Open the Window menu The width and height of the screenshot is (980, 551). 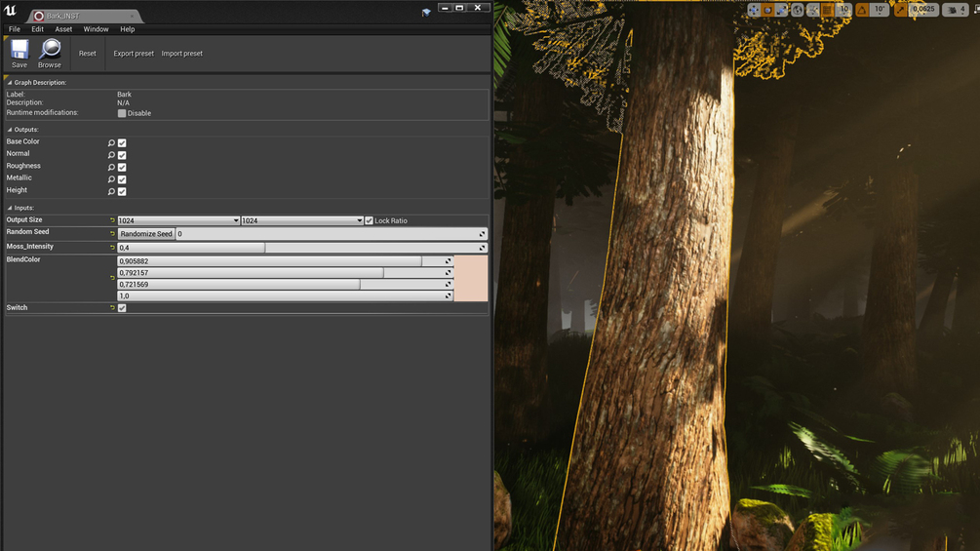coord(96,29)
